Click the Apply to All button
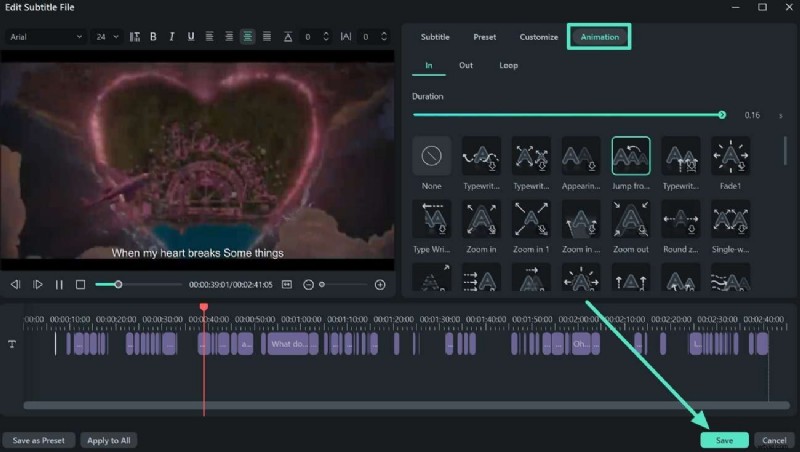 coord(109,440)
